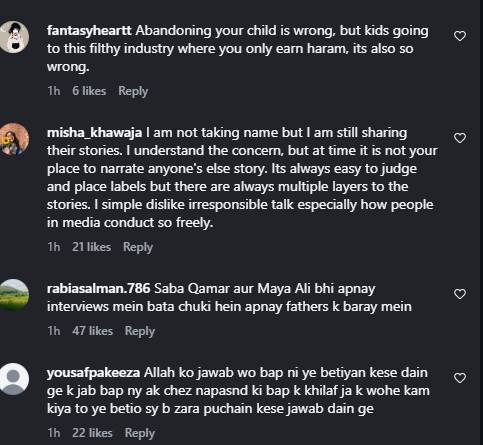This screenshot has width=483, height=445.
Task: View the 6 likes on fantasyheartt's comment
Action: [89, 91]
